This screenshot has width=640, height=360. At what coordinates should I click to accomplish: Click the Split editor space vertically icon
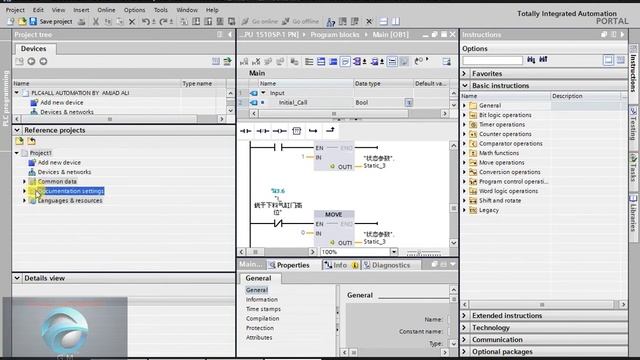(x=396, y=21)
